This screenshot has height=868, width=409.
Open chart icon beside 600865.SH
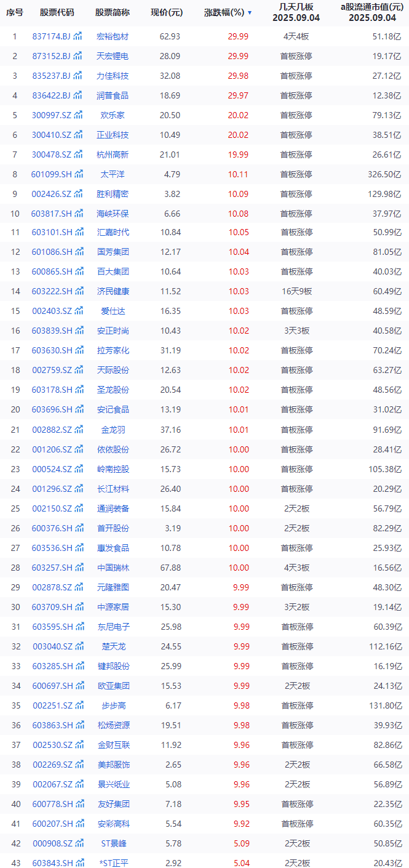(78, 271)
